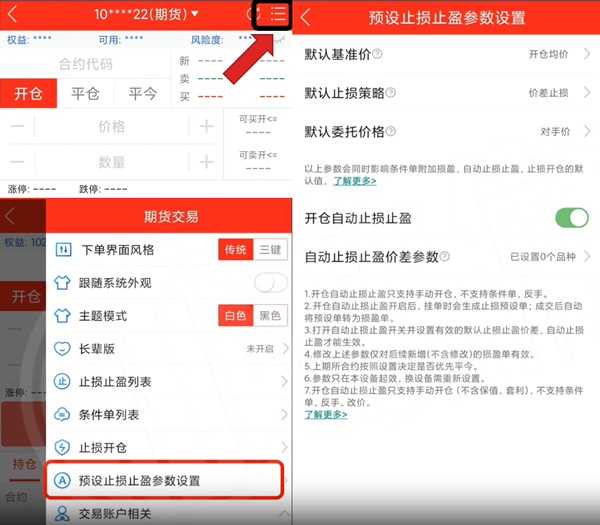Click the 合约代码 input field
Screen dimensions: 600x525
[85, 64]
